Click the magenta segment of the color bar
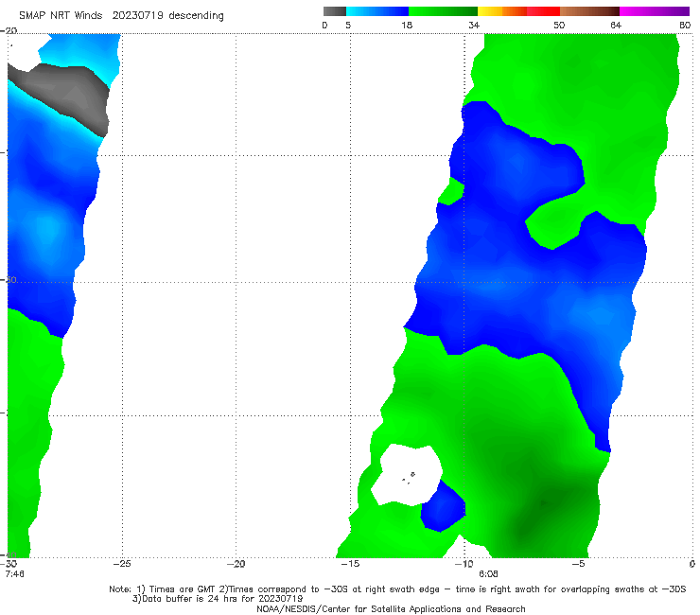700x615 pixels. pyautogui.click(x=655, y=11)
